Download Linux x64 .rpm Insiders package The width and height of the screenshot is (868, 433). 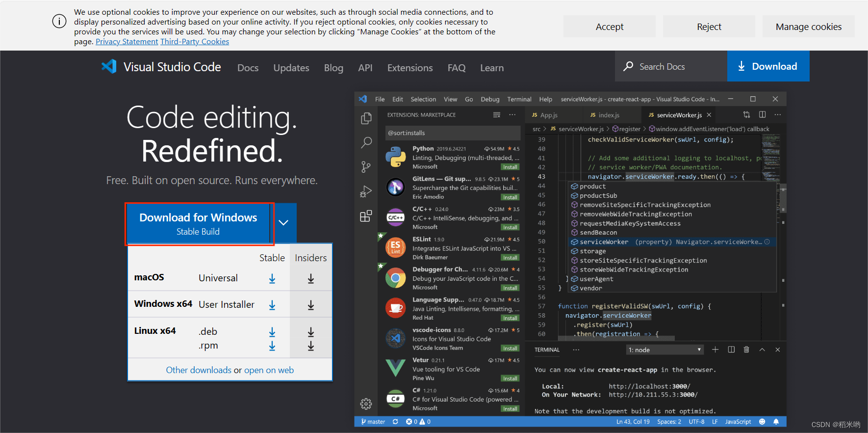311,346
